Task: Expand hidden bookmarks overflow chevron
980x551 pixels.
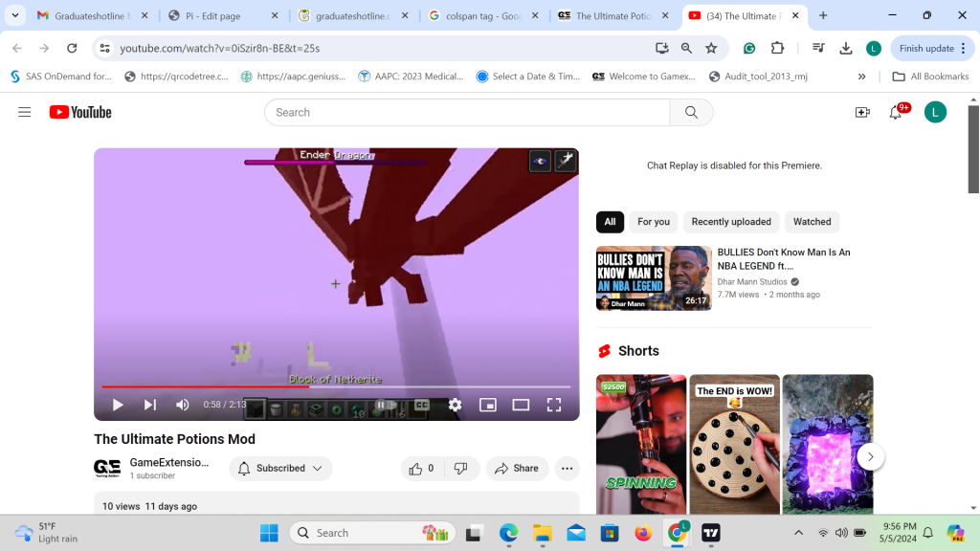Action: pos(861,77)
